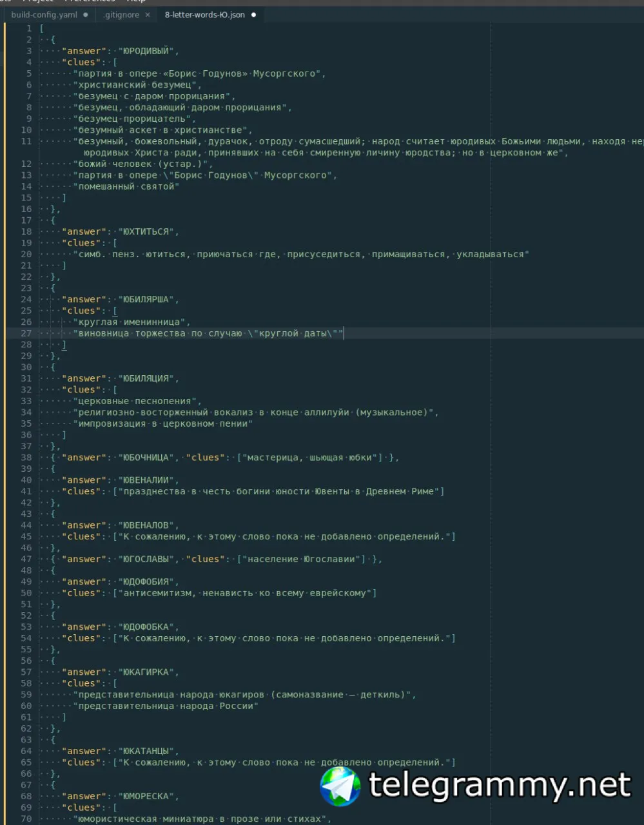Click the clue mentioning "самоназвание — деткиль"

coord(242,694)
